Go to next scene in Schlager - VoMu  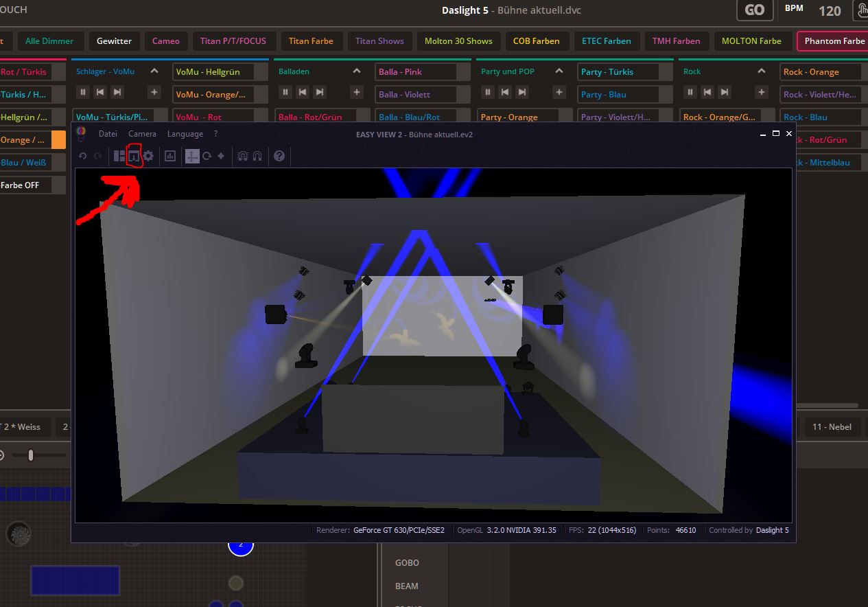coord(117,92)
